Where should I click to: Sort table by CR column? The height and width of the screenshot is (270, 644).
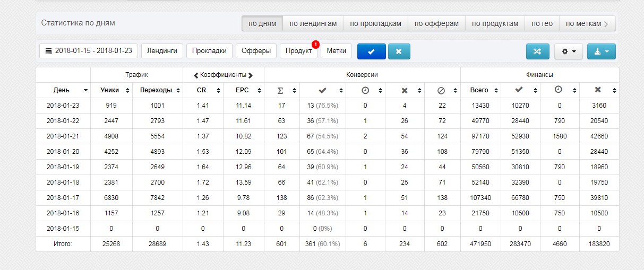click(x=203, y=90)
